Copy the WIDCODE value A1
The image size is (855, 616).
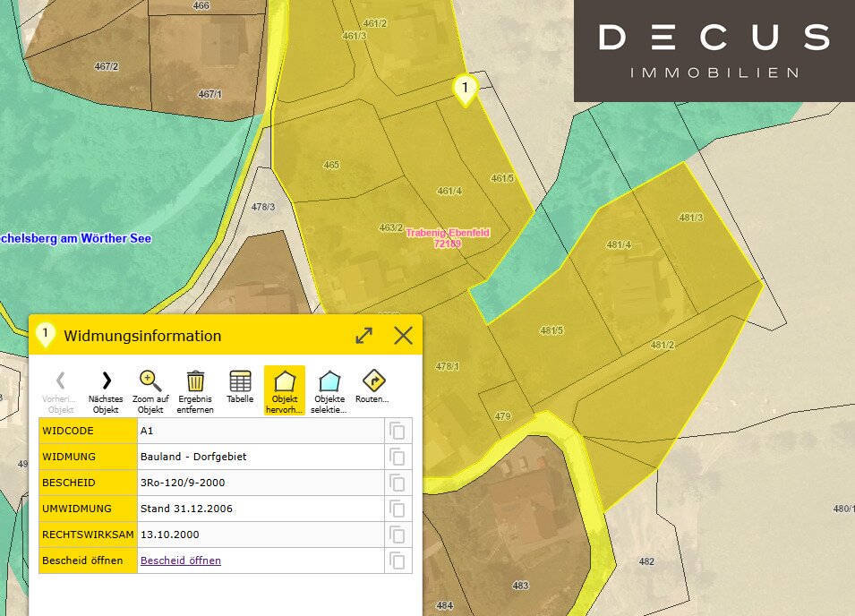click(398, 431)
